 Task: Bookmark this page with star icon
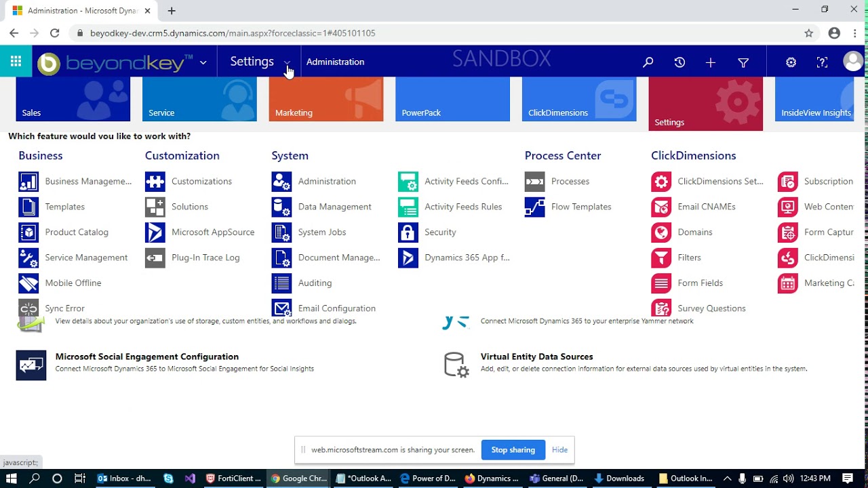tap(808, 33)
